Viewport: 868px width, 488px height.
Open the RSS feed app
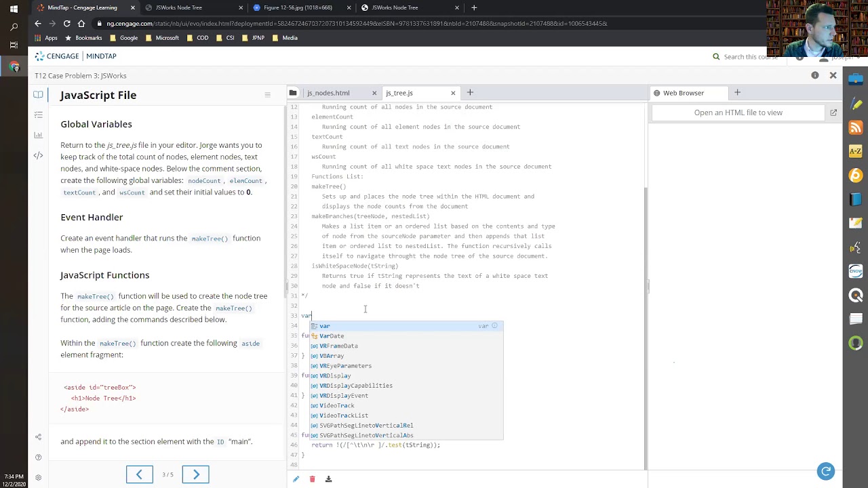856,128
